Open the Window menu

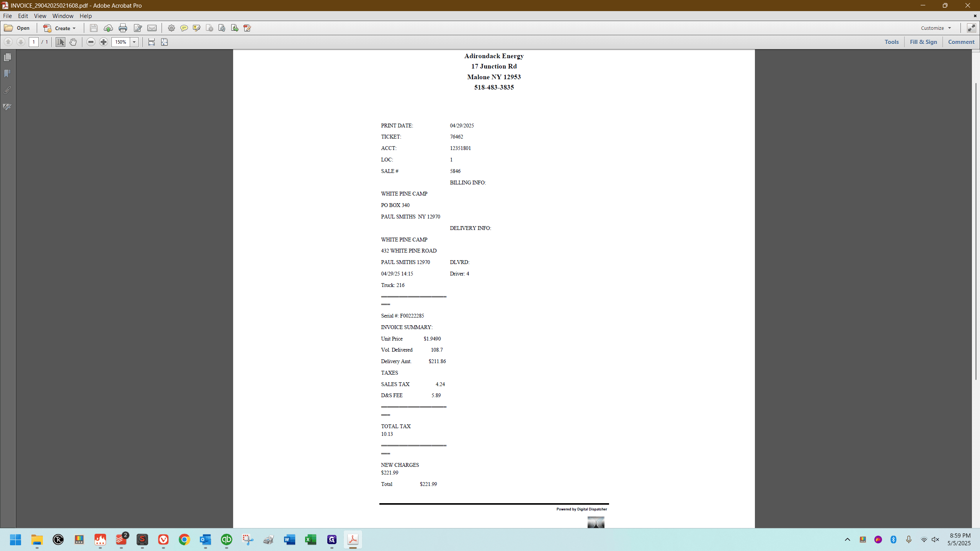(x=63, y=16)
